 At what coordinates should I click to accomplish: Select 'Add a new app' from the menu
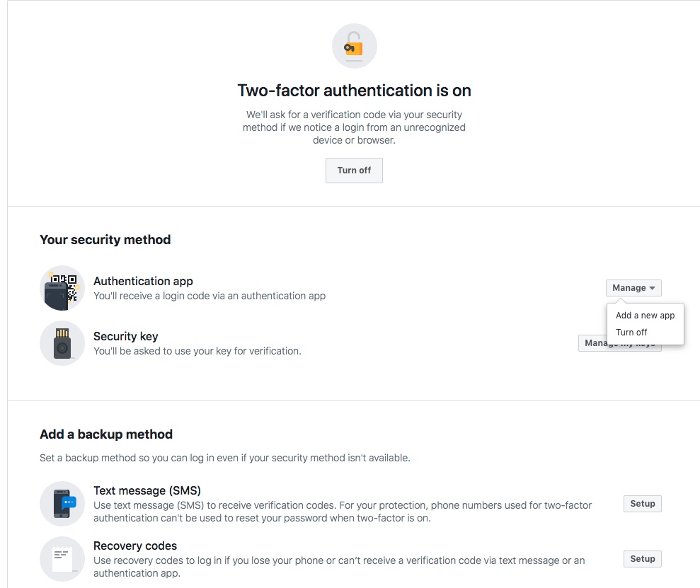pyautogui.click(x=645, y=316)
